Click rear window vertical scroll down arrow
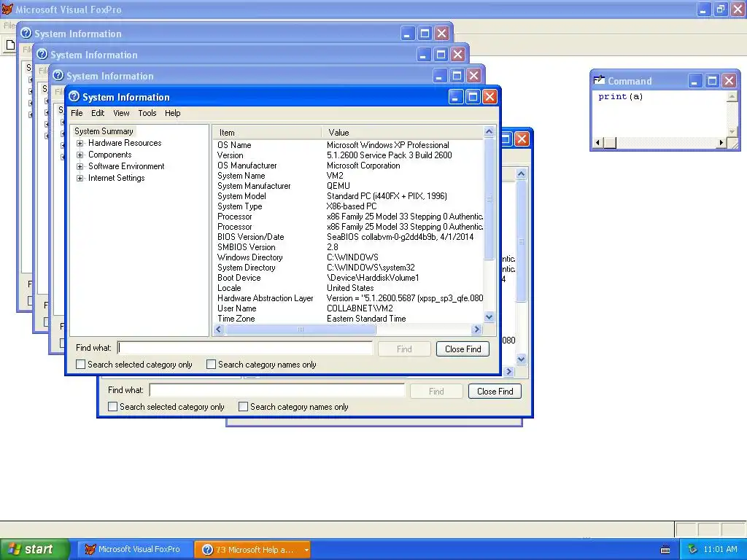 click(x=521, y=359)
